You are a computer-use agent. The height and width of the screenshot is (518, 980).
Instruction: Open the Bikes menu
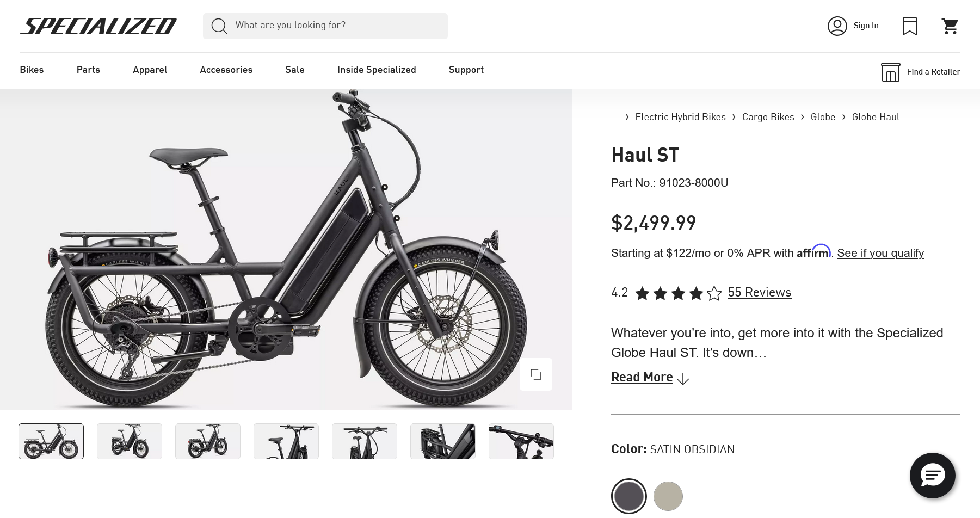(x=32, y=70)
